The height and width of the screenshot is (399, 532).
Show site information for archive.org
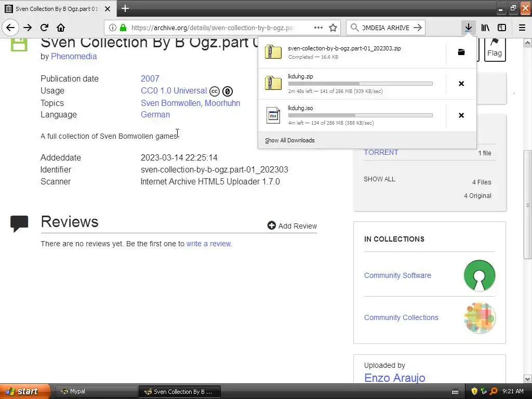pyautogui.click(x=113, y=28)
